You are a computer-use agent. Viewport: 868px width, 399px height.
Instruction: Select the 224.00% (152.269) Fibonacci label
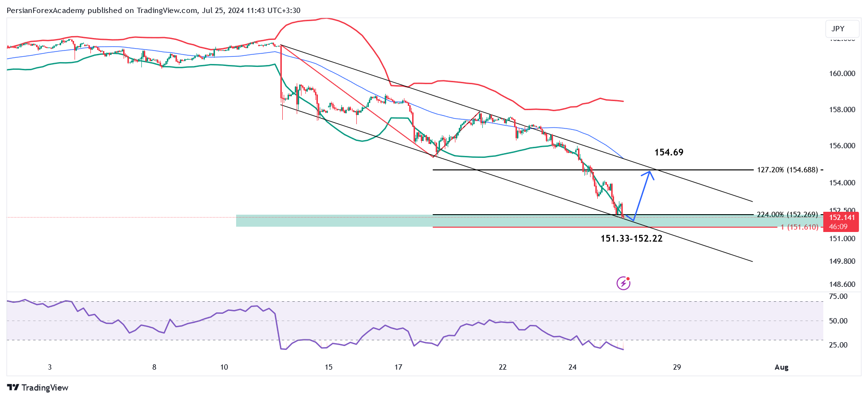click(x=787, y=215)
